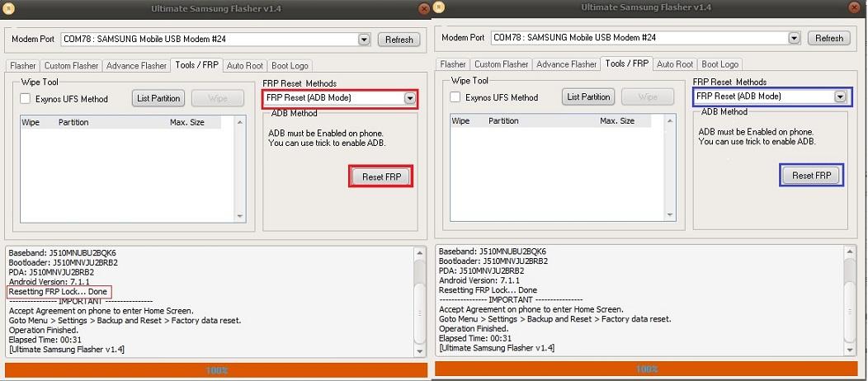Click Refresh button in left window
868x381 pixels.
pyautogui.click(x=399, y=40)
